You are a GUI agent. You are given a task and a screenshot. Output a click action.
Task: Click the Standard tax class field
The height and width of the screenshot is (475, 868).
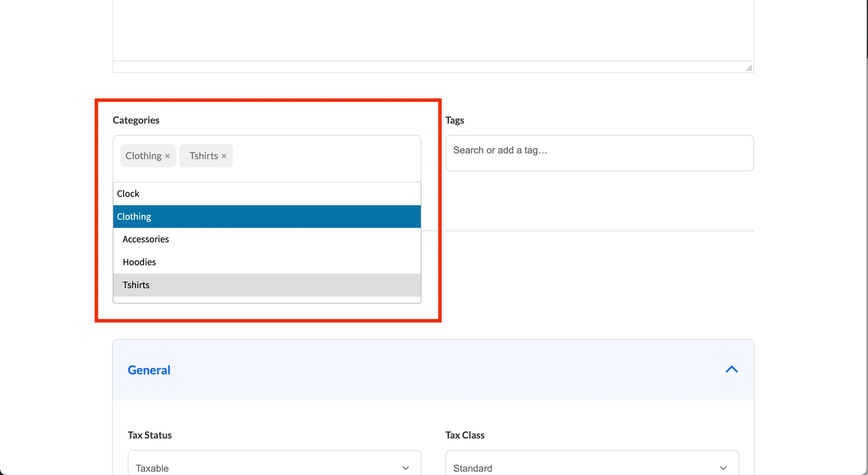click(x=583, y=468)
